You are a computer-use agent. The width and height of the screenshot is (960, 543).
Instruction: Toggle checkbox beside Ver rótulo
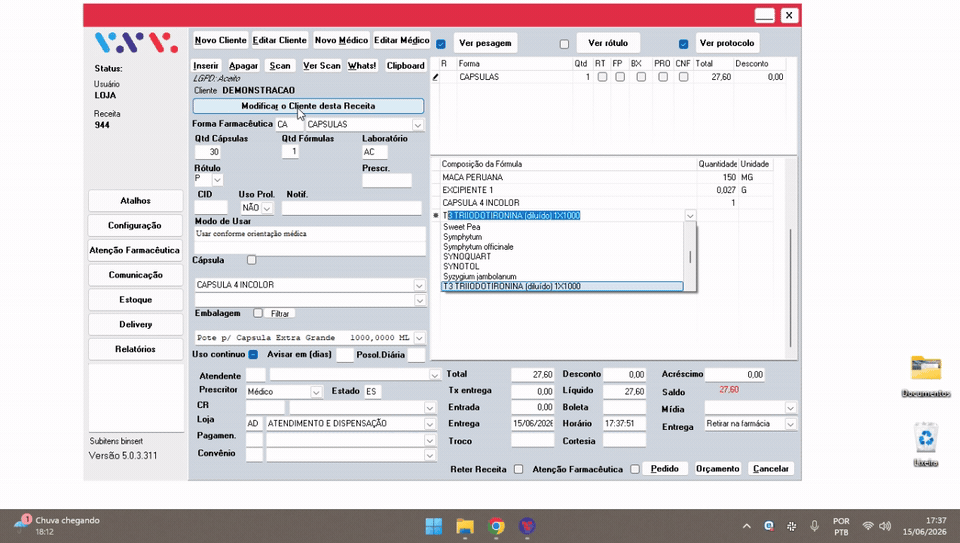tap(564, 44)
